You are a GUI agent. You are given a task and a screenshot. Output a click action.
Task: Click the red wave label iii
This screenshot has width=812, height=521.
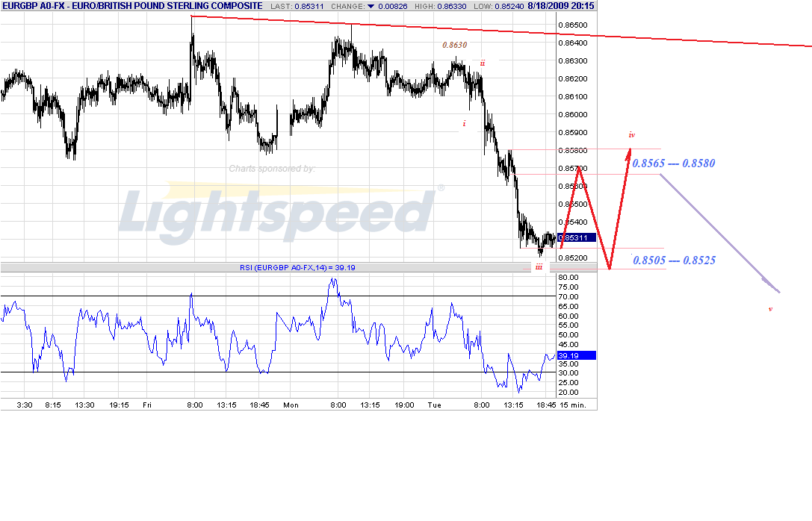(x=539, y=267)
